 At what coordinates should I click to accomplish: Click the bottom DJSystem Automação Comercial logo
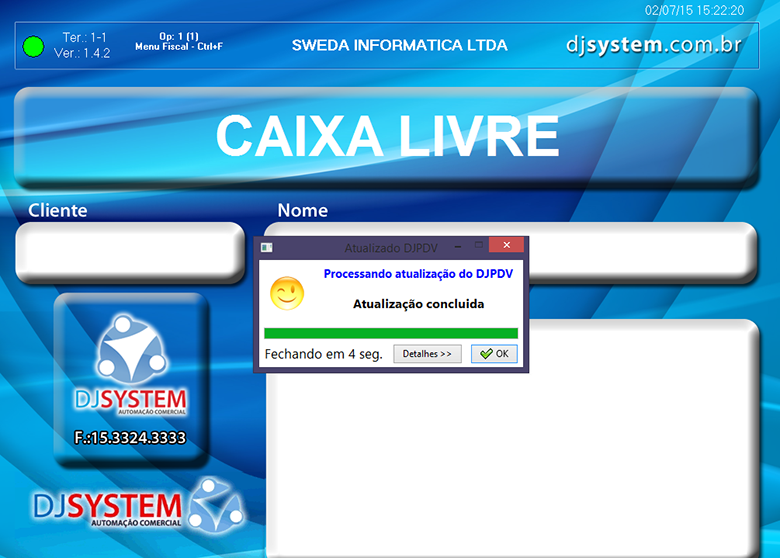point(137,507)
